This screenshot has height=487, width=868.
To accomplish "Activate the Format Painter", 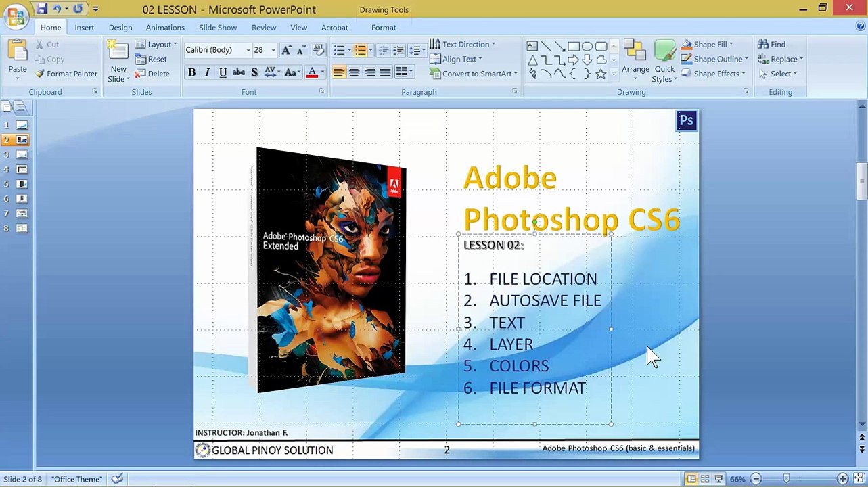I will [x=66, y=74].
